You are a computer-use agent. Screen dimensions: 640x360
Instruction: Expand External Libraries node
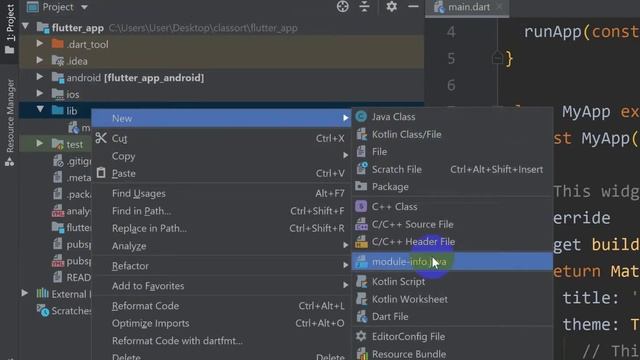[x=25, y=293]
